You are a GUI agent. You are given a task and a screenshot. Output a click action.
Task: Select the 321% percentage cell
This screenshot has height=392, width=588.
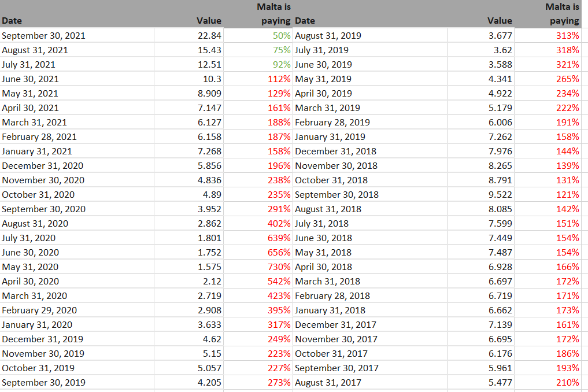pos(567,65)
